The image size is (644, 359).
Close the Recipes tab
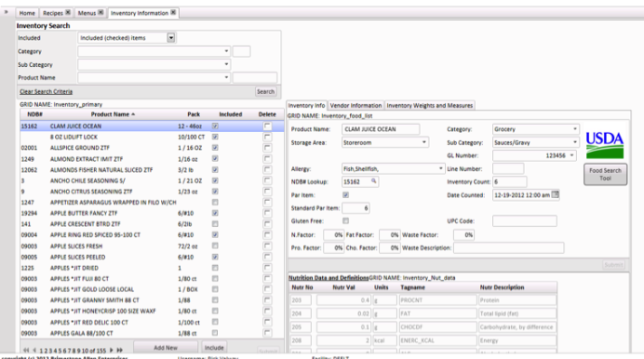coord(68,12)
